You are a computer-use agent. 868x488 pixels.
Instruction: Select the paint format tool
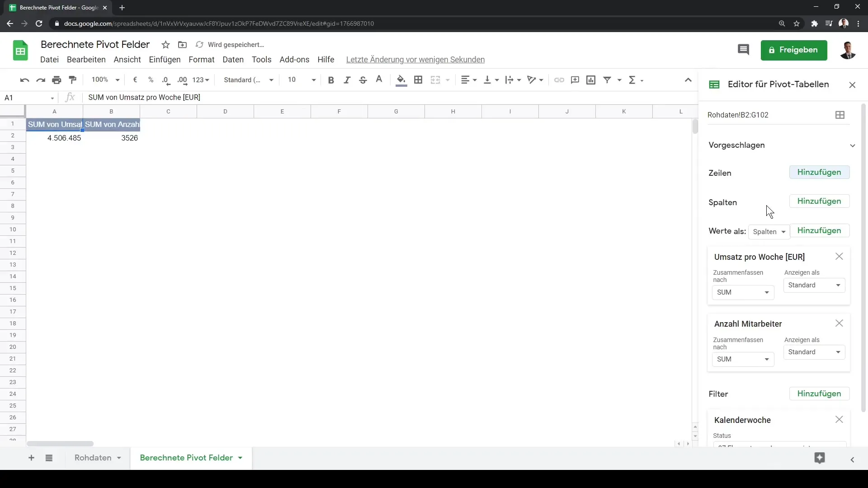[73, 80]
